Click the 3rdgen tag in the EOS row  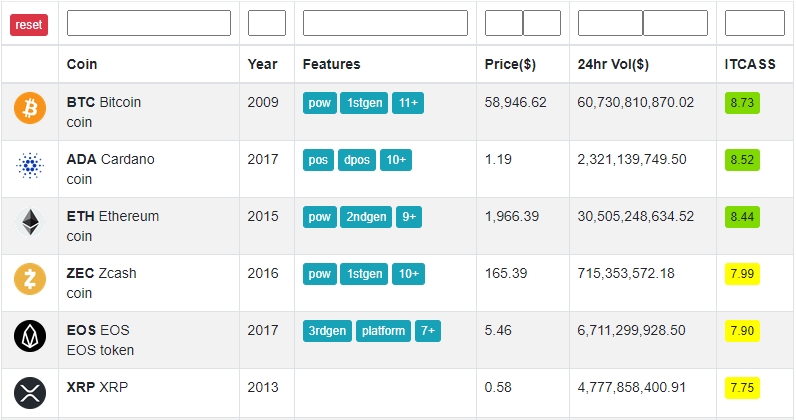327,331
